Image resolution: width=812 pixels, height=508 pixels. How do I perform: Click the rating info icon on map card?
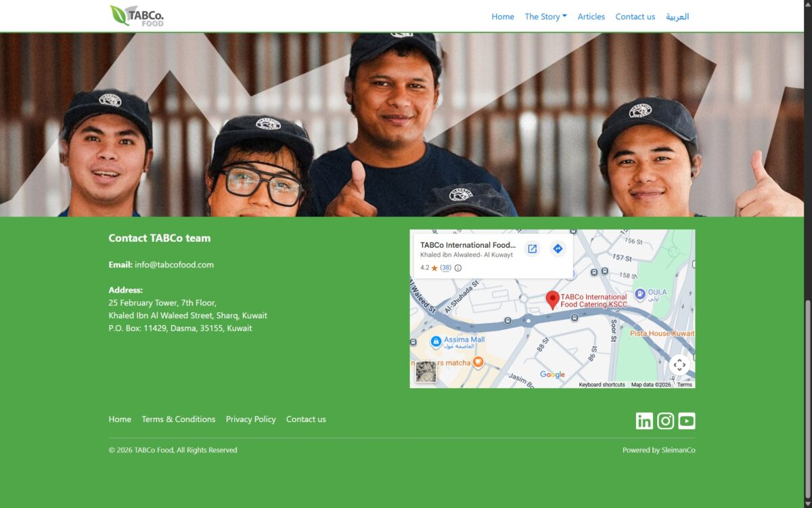click(458, 268)
